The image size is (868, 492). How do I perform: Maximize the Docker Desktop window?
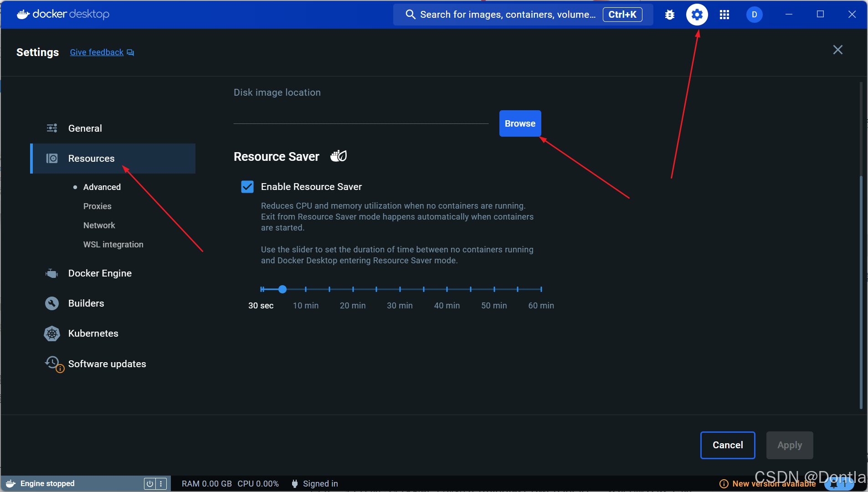pos(820,15)
